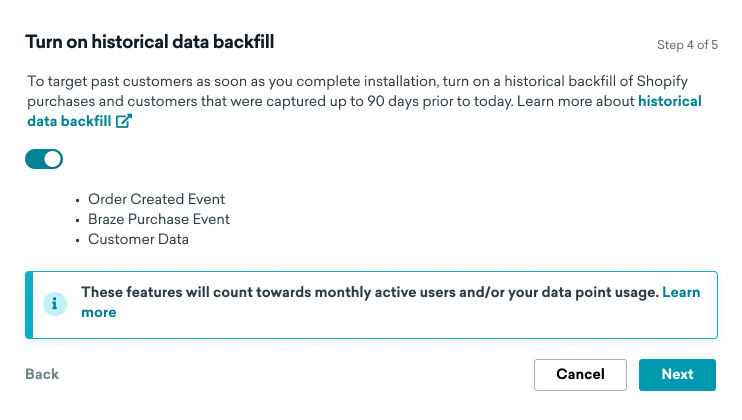The height and width of the screenshot is (420, 742).
Task: Click the word 'more' in the info banner
Action: coord(99,312)
